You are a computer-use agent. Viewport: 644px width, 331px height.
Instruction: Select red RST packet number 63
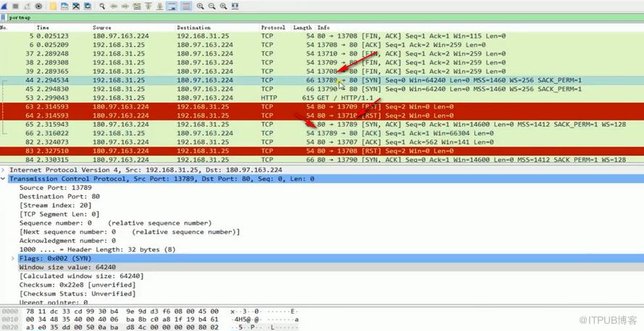322,107
